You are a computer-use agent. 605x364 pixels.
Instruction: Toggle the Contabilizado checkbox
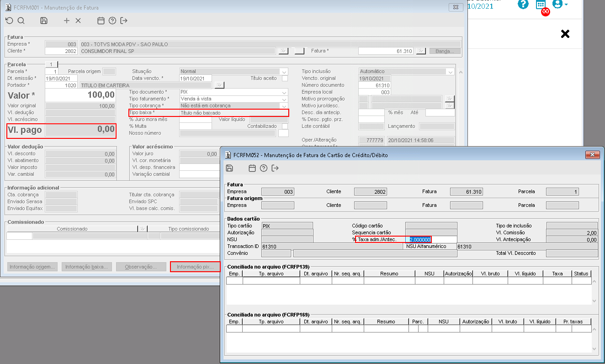coord(285,126)
